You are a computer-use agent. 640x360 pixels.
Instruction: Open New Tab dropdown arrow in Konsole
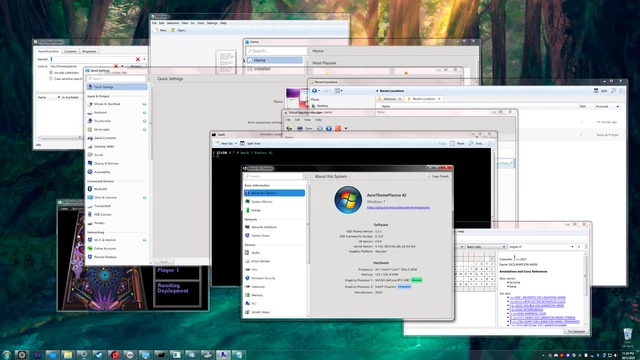(236, 143)
